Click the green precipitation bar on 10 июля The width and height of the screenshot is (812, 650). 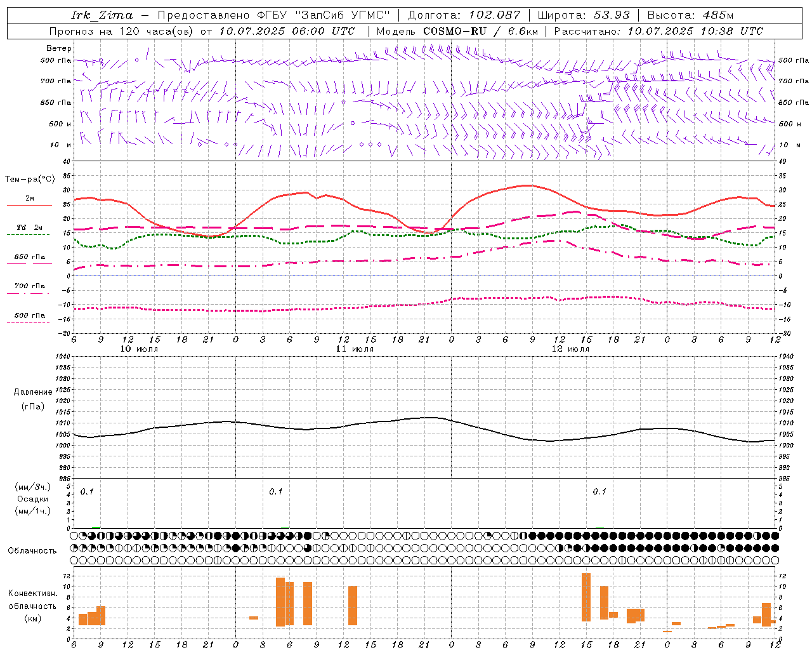pyautogui.click(x=96, y=527)
